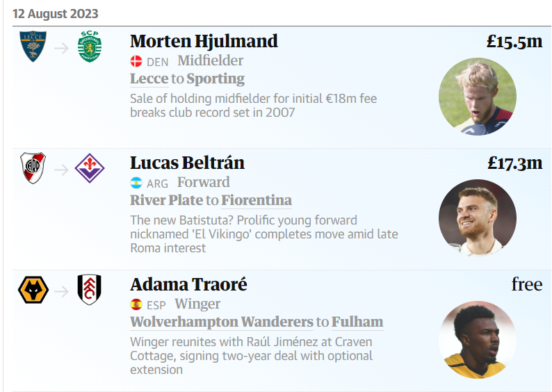Image resolution: width=552 pixels, height=392 pixels.
Task: Click Lucas Beltrán's player photo
Action: pos(477,218)
